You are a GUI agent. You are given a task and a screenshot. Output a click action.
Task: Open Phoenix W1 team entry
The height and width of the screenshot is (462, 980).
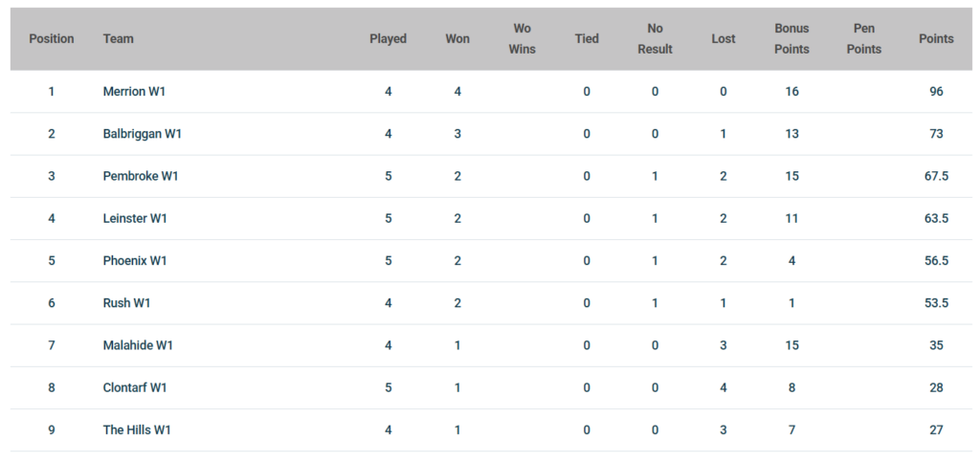135,261
